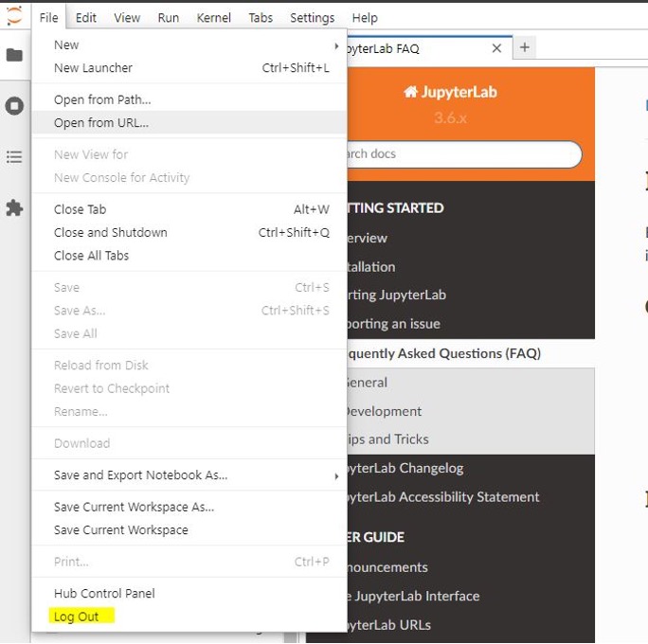Choose New Launcher
Image resolution: width=648 pixels, height=644 pixels.
189,68
